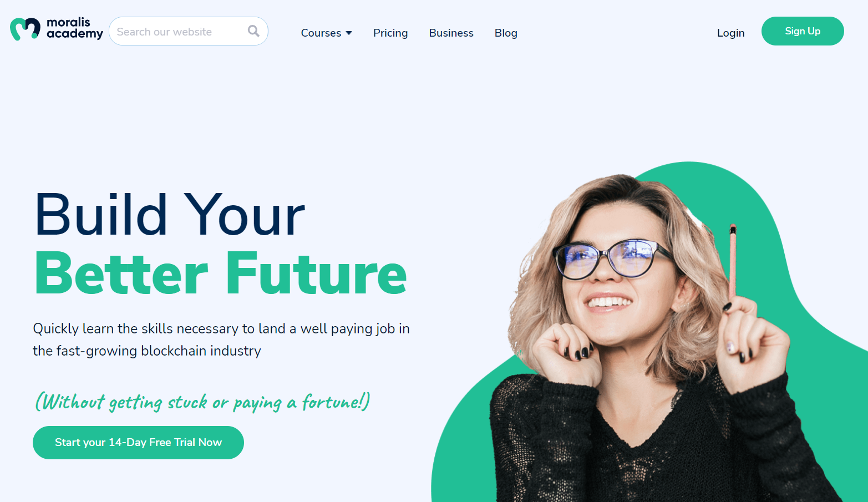The height and width of the screenshot is (502, 868).
Task: Click the 'moralis academy' wordmark text
Action: [x=74, y=28]
